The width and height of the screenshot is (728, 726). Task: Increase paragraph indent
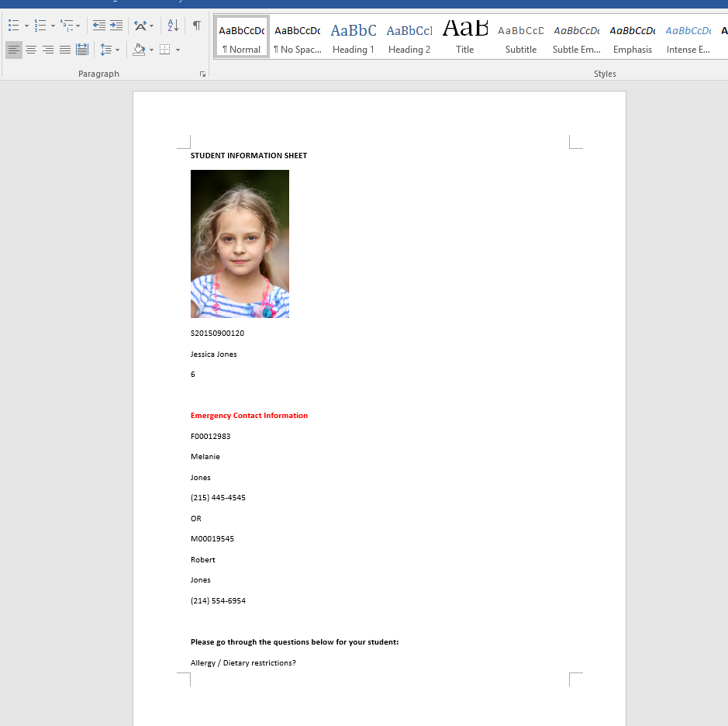[116, 26]
